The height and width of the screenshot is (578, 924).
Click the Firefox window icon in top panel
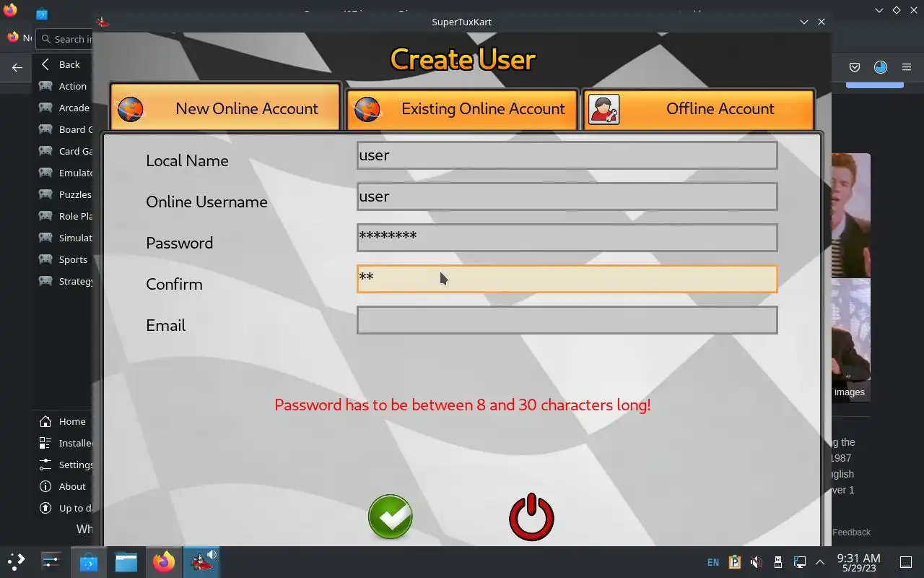click(10, 10)
